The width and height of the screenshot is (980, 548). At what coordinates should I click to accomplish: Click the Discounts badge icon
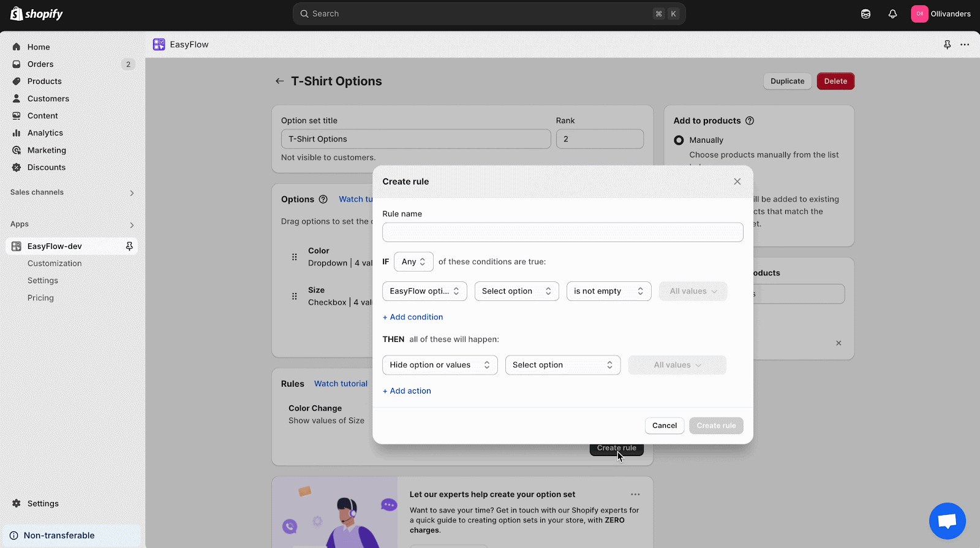tap(17, 167)
